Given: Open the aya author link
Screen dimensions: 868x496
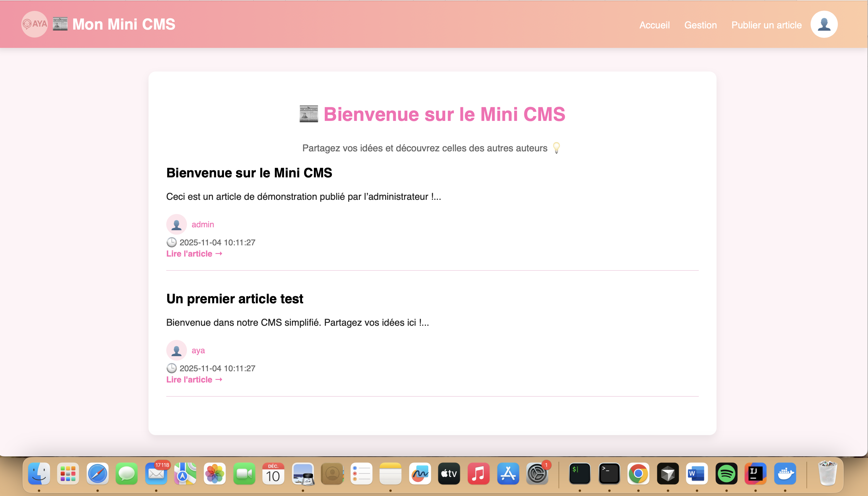Looking at the screenshot, I should 198,350.
